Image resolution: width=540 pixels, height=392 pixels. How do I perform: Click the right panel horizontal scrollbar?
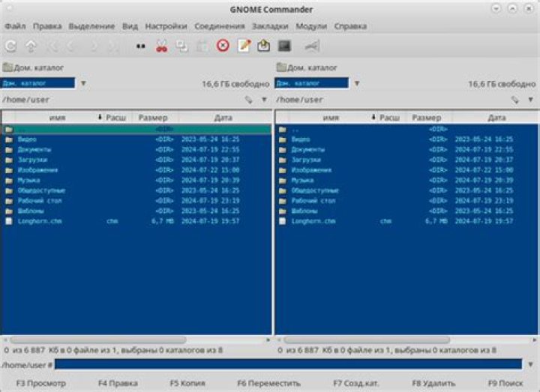[367, 340]
